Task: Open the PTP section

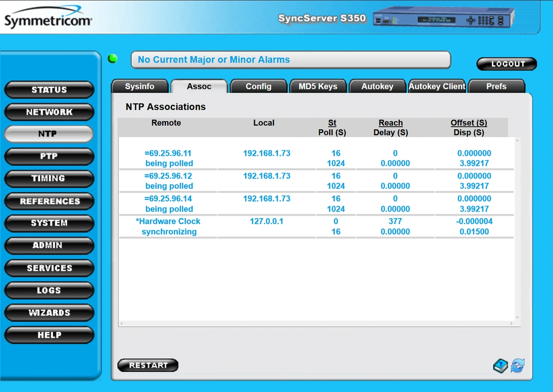Action: click(49, 156)
